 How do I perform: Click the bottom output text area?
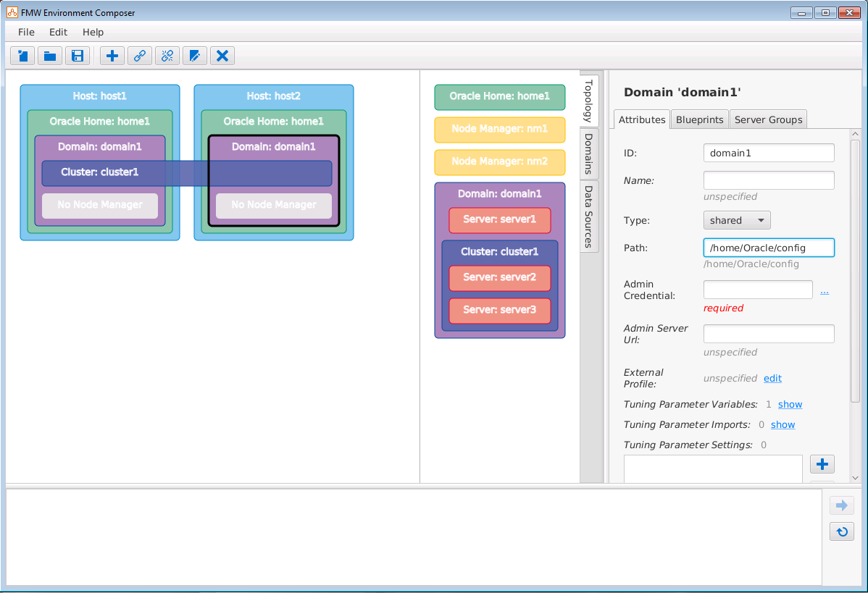414,537
